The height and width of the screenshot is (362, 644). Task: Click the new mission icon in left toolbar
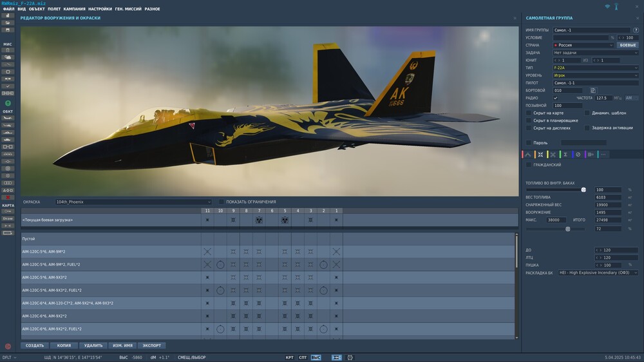(x=7, y=15)
